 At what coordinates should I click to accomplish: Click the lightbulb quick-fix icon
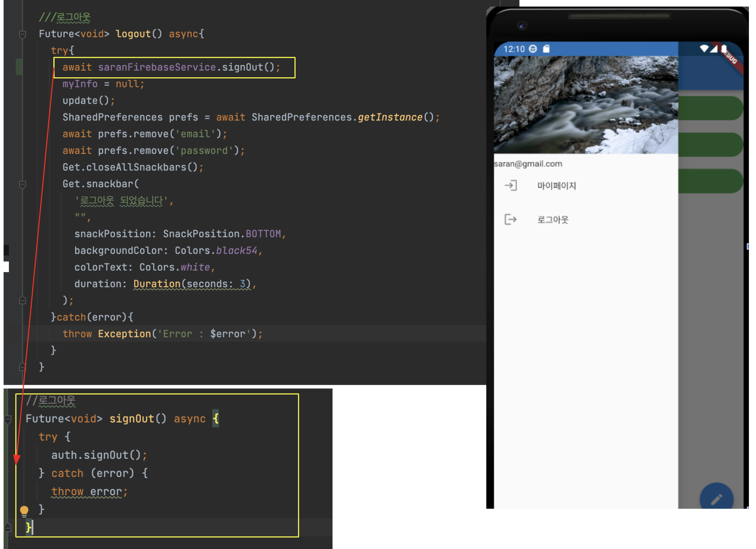pyautogui.click(x=24, y=511)
